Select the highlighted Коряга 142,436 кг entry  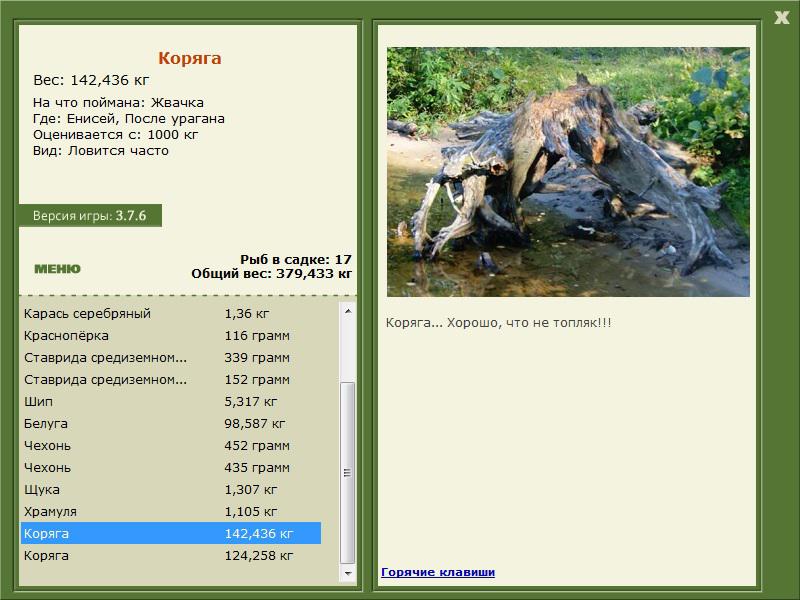coord(171,533)
